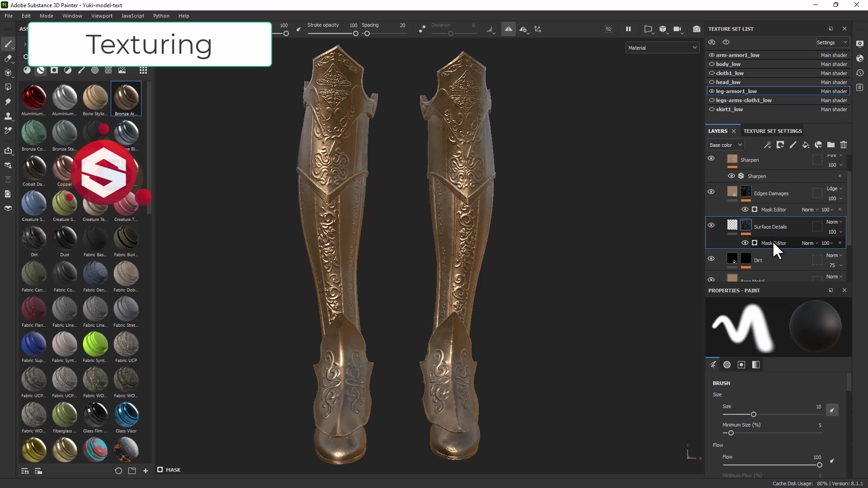Open the Material viewport mode dropdown
Screen dimensions: 868x488
pos(663,48)
